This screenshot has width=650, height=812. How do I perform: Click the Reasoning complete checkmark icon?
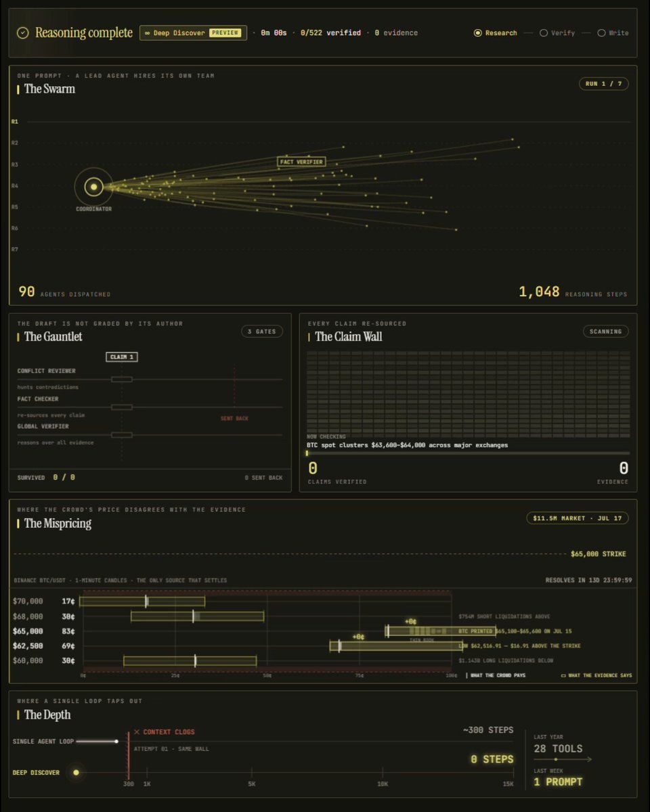click(23, 33)
